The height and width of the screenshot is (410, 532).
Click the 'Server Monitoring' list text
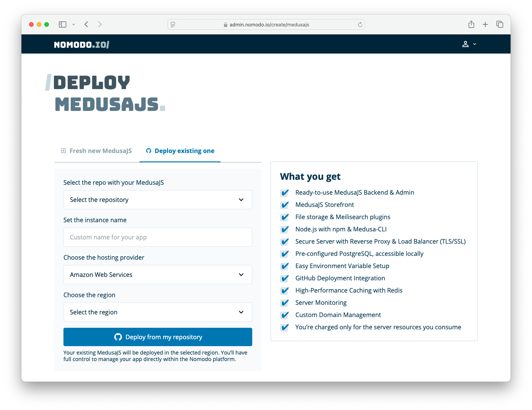pos(321,303)
